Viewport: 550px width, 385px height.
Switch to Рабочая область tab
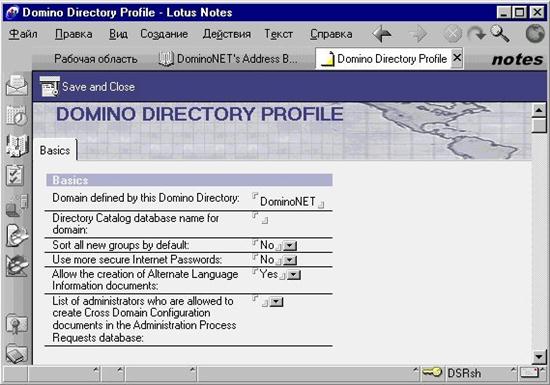[x=95, y=59]
